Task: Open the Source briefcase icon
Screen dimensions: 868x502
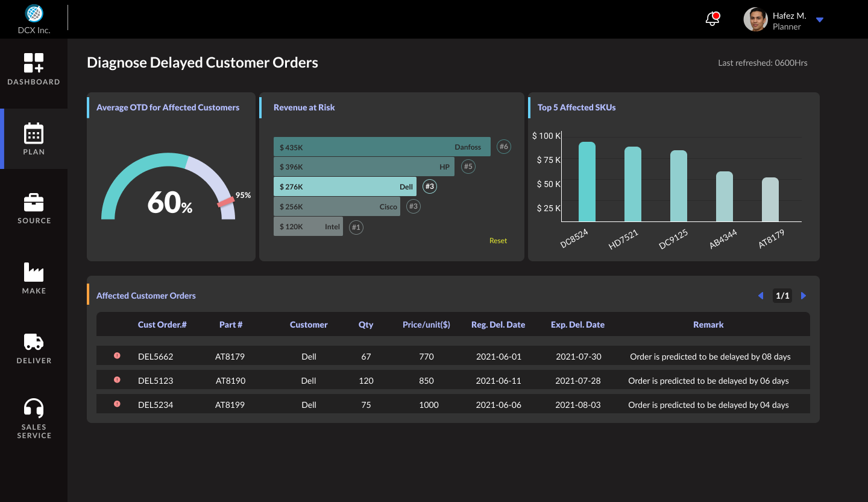Action: pos(34,203)
